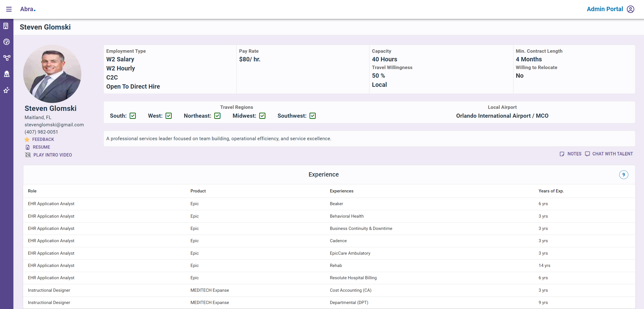Click Steven Glomski's profile photo
Viewport: 644px width, 309px height.
tap(52, 74)
